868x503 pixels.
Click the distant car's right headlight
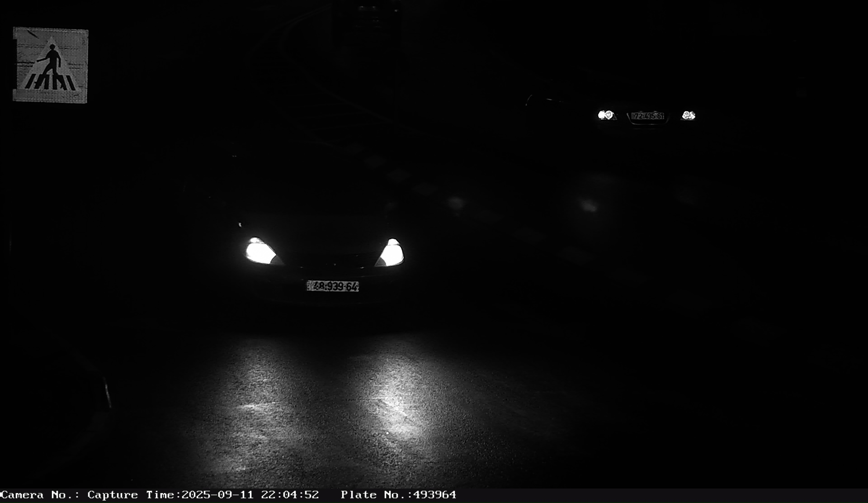tap(688, 115)
